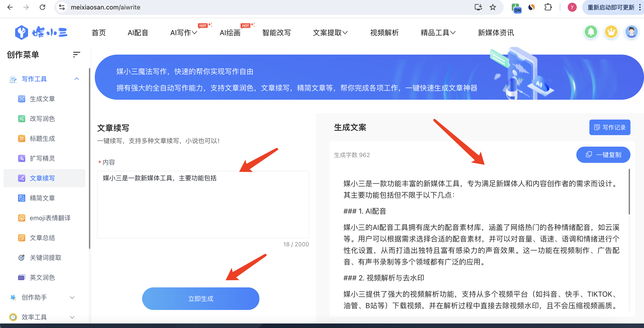The width and height of the screenshot is (644, 328).
Task: Click the generated text panel scrollbar
Action: [629, 192]
